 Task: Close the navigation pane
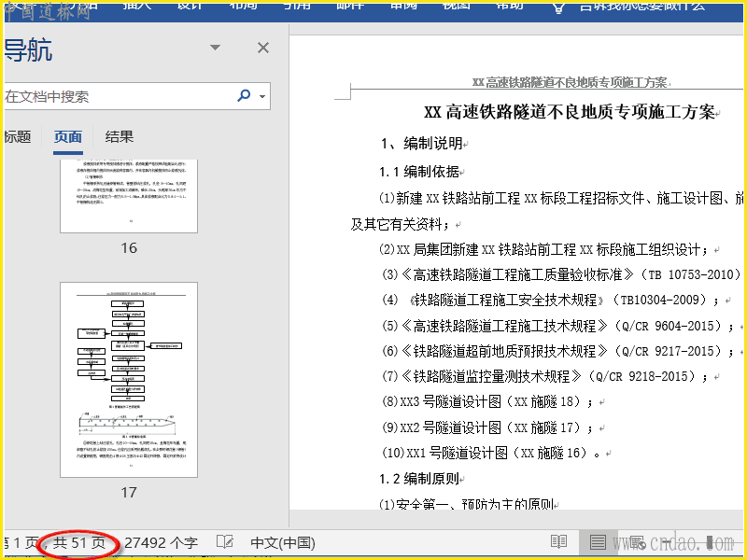263,48
